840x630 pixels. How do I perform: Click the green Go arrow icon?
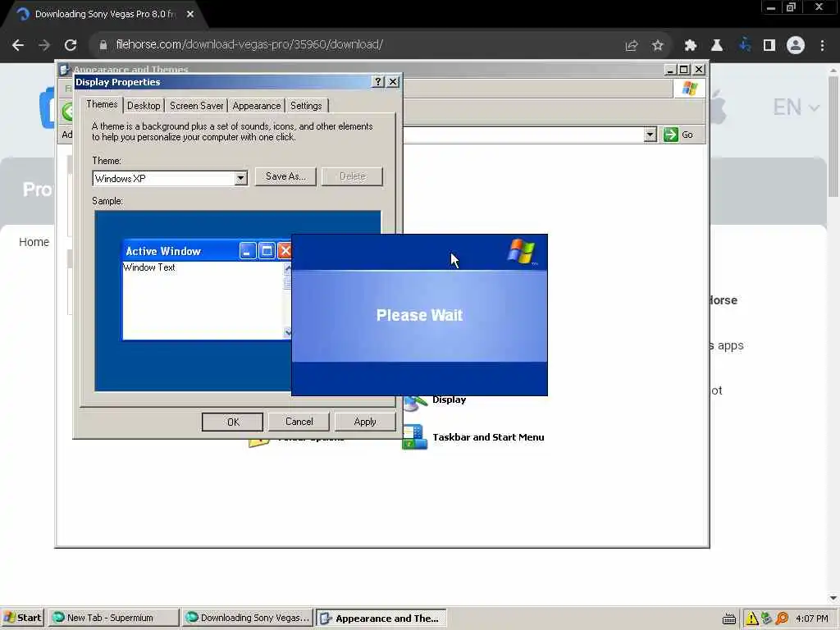[671, 135]
